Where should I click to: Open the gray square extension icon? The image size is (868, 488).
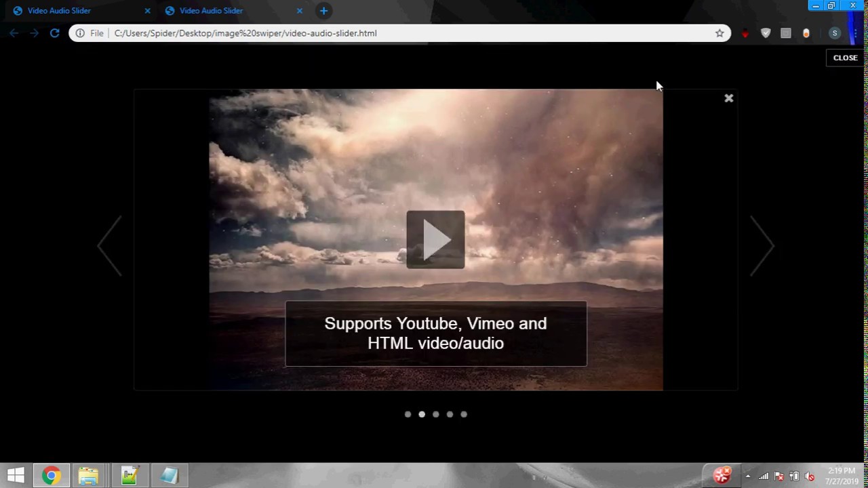pyautogui.click(x=786, y=33)
